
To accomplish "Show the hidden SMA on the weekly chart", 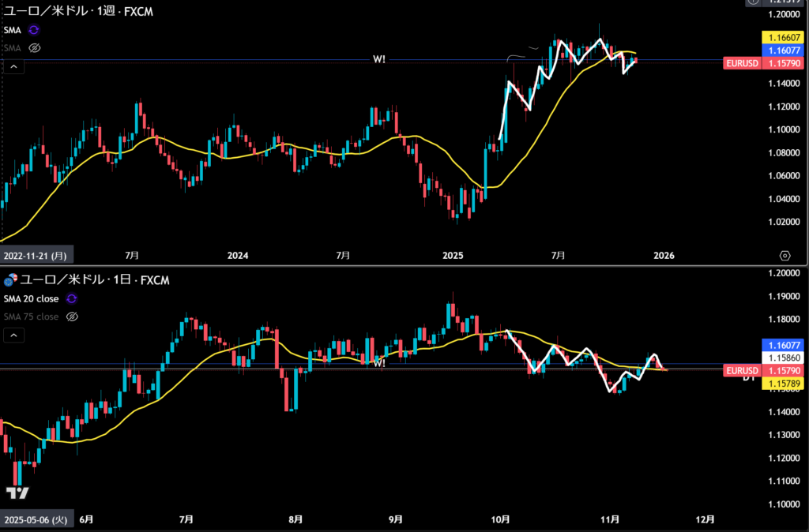I will coord(34,48).
